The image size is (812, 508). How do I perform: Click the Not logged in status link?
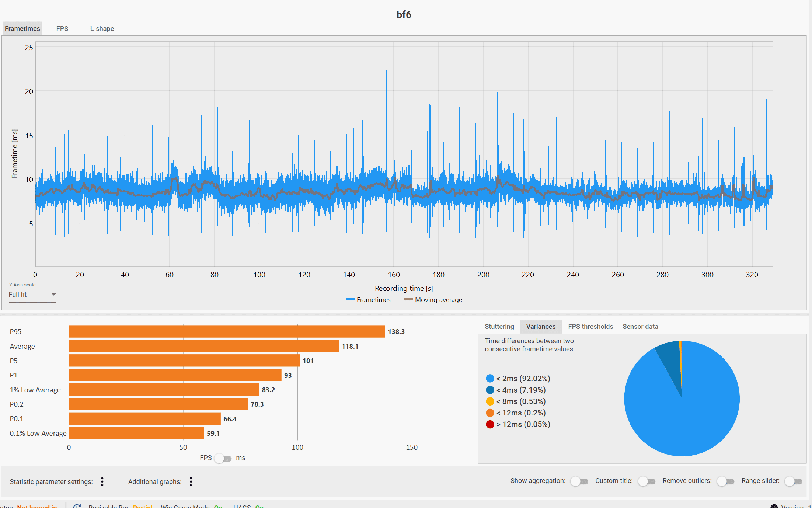[37, 507]
